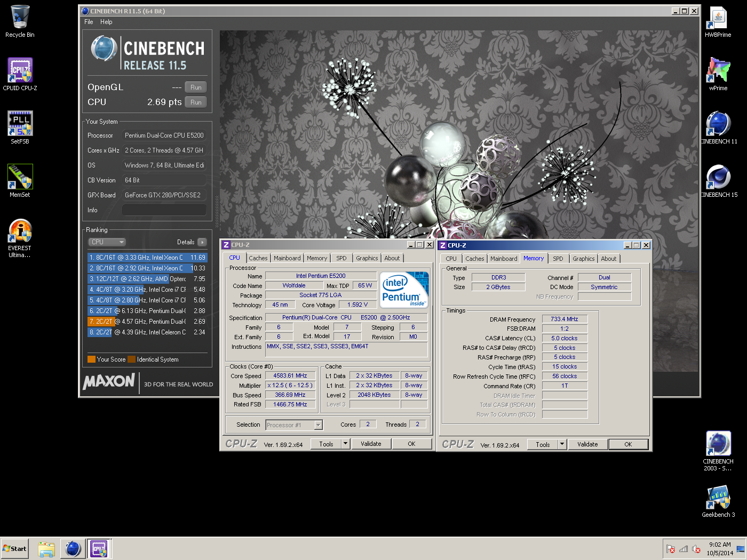
Task: Click Validate in left CPU-Z window
Action: 371,444
